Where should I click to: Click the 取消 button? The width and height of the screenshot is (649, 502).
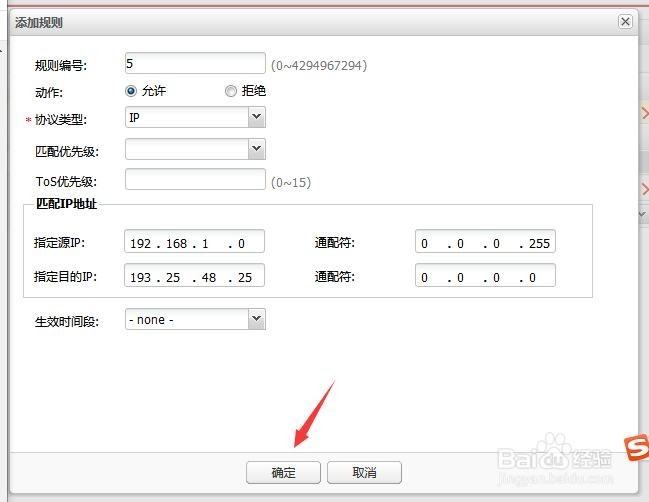coord(364,472)
